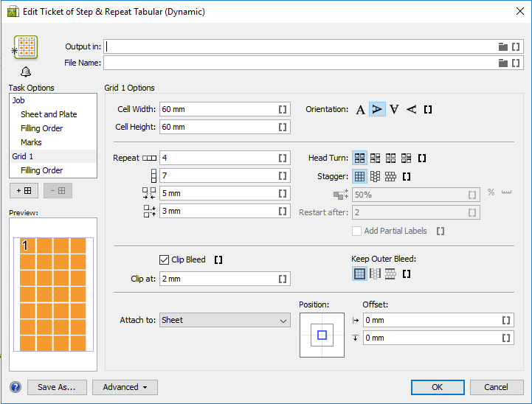Click SmartName brackets in vertical Offset field
This screenshot has width=532, height=404.
tap(506, 338)
